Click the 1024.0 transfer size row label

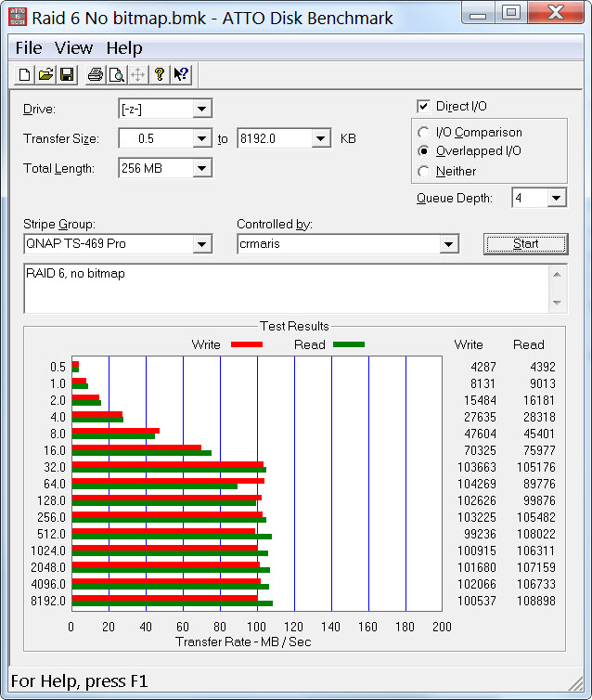[48, 551]
